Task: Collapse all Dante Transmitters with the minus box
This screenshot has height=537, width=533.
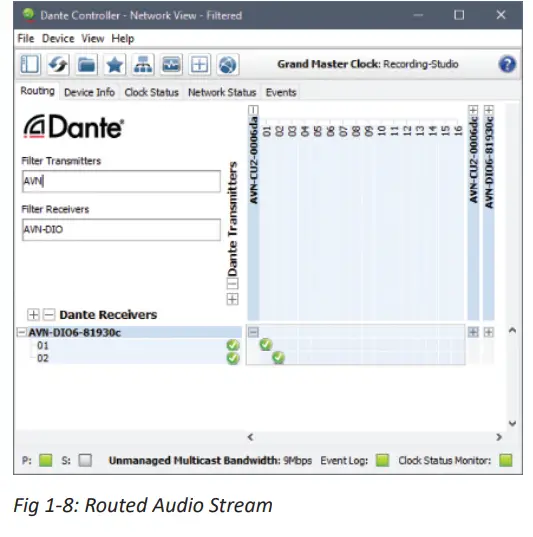Action: point(233,284)
